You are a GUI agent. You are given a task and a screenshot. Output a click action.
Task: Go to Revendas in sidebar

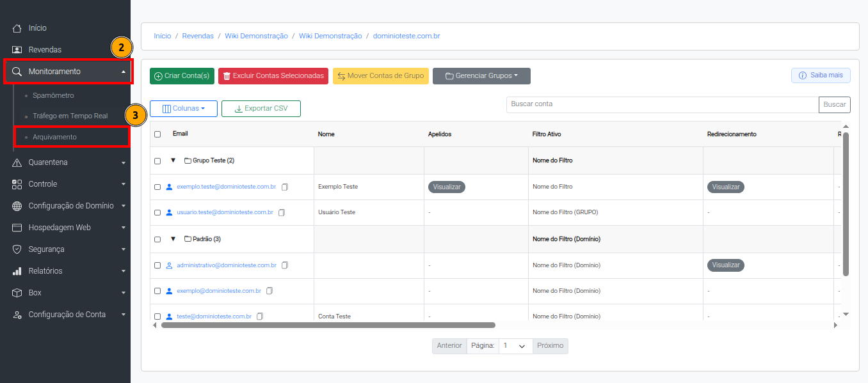pyautogui.click(x=45, y=50)
